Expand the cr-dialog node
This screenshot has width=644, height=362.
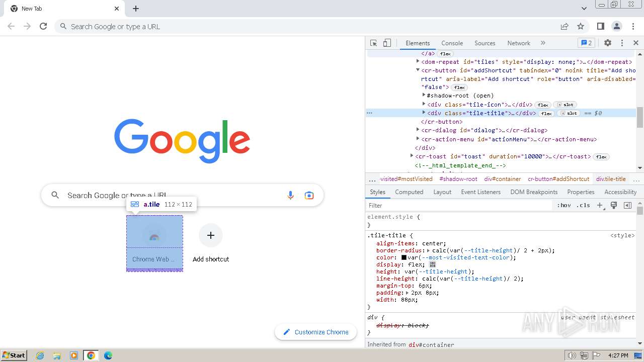click(x=418, y=130)
